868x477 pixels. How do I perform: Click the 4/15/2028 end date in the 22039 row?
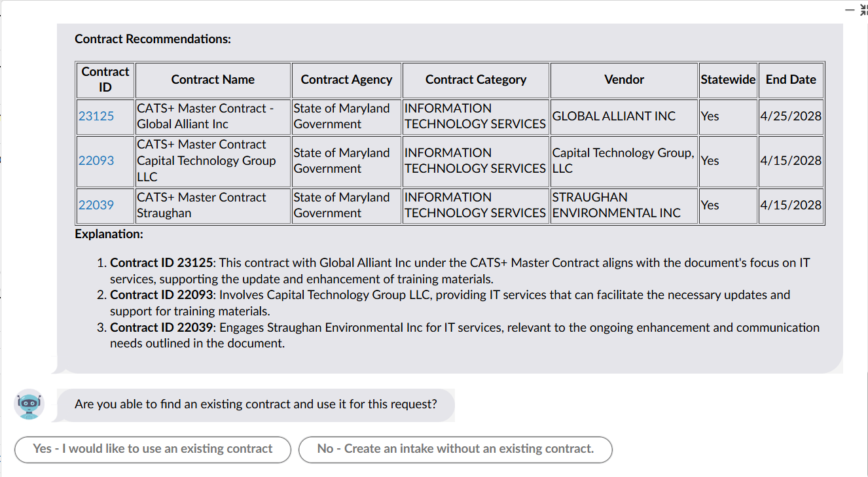pyautogui.click(x=791, y=205)
